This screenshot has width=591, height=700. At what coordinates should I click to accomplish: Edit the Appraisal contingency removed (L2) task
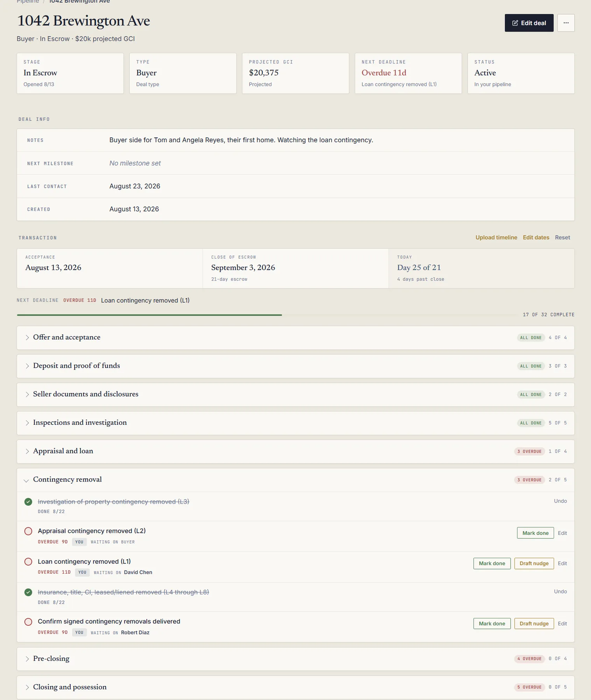pos(562,533)
